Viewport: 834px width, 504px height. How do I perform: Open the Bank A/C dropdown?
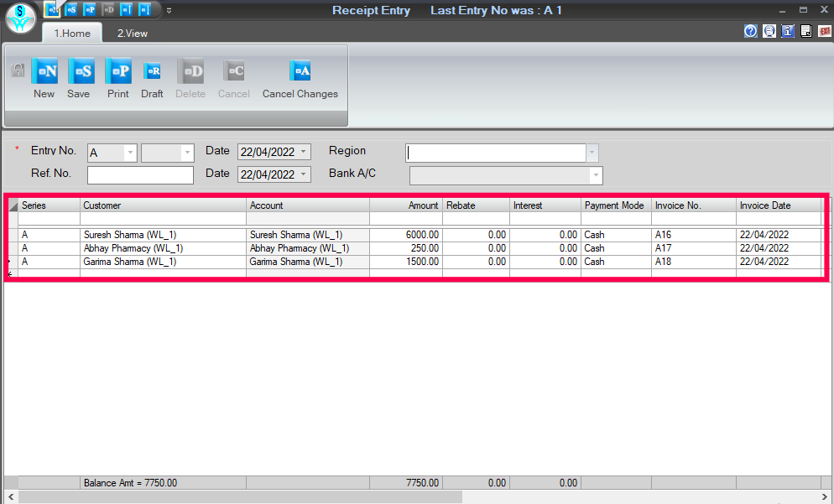click(x=595, y=175)
